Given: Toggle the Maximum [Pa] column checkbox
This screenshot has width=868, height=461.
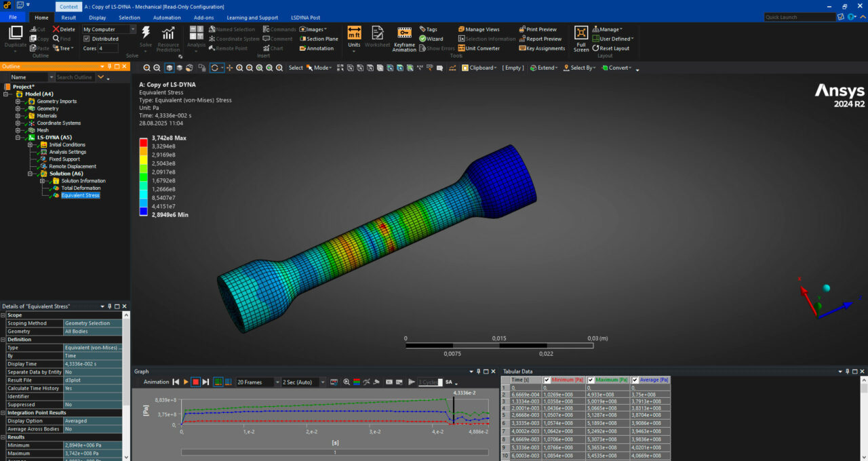Looking at the screenshot, I should pos(591,380).
